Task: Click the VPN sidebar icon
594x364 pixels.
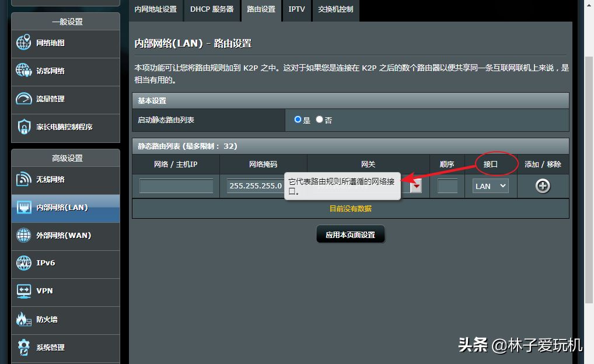Action: [x=23, y=290]
